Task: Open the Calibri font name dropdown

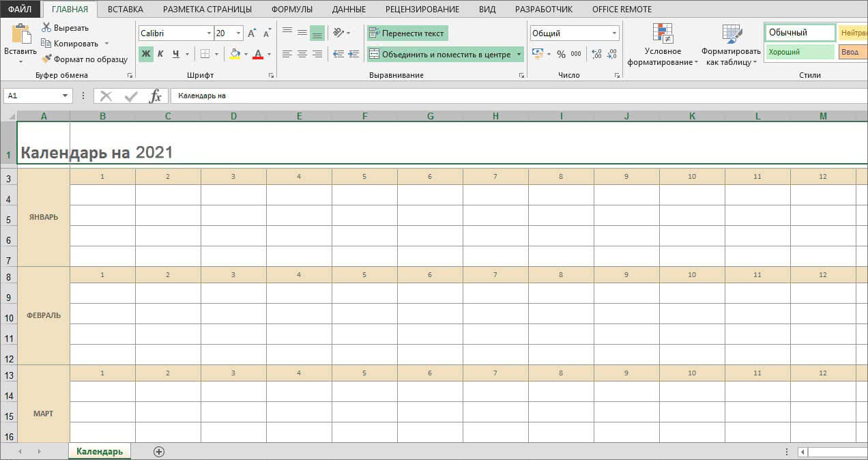Action: point(209,33)
